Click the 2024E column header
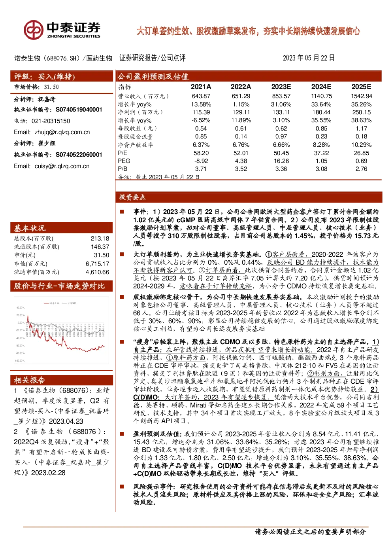 (321, 87)
